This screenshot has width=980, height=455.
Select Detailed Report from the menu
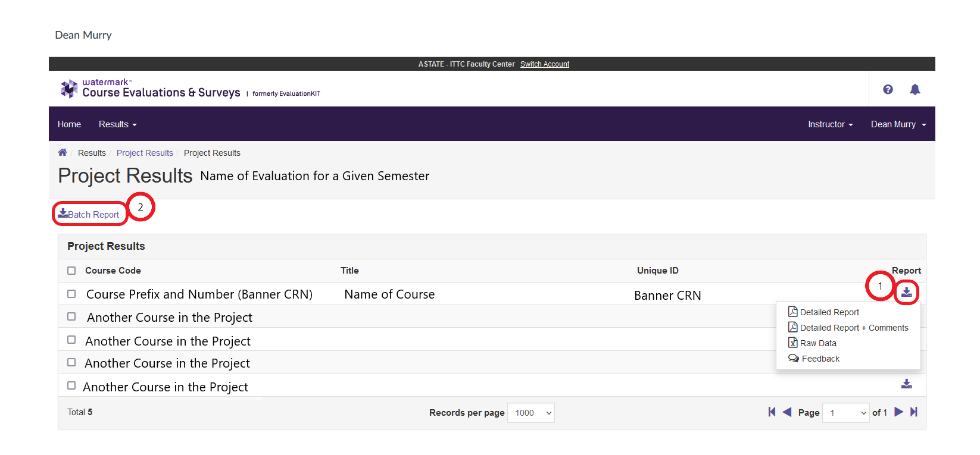(x=823, y=312)
